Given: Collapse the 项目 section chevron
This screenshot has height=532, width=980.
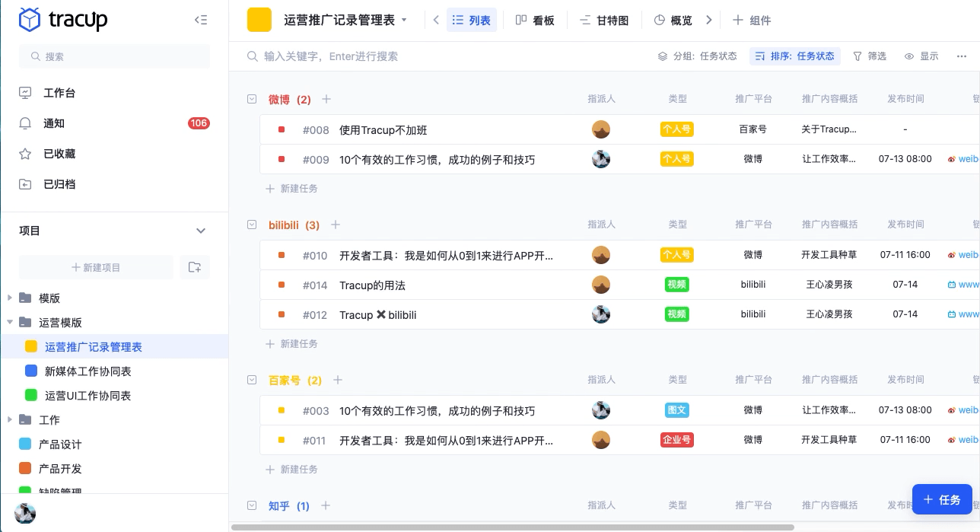Looking at the screenshot, I should pos(201,231).
